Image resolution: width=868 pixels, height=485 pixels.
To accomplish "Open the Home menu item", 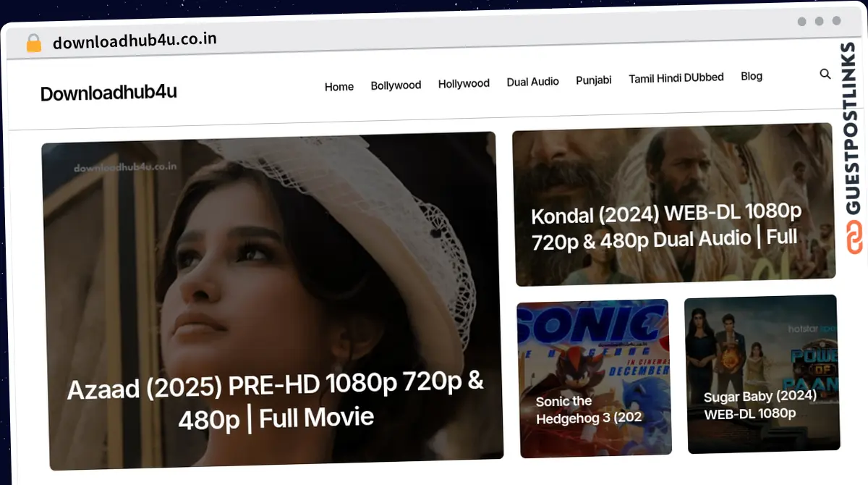I will [339, 86].
